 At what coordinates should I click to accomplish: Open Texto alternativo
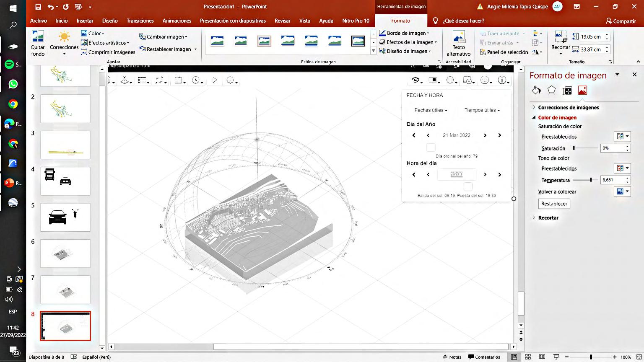pyautogui.click(x=458, y=44)
